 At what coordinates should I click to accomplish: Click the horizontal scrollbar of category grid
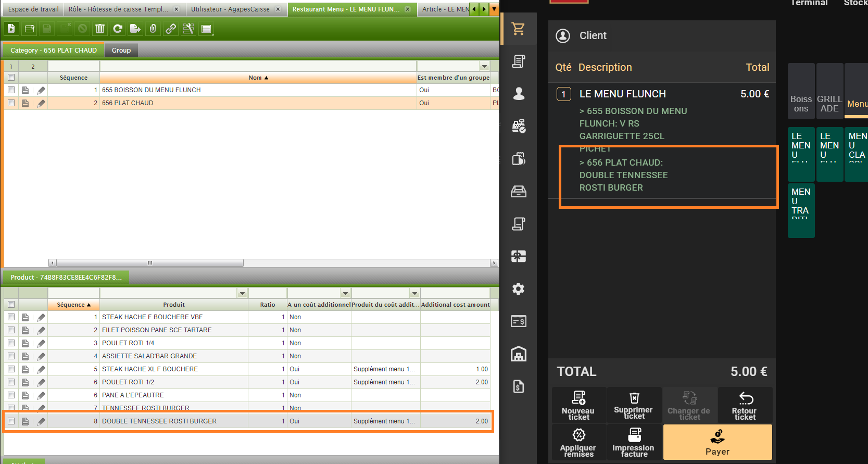150,263
